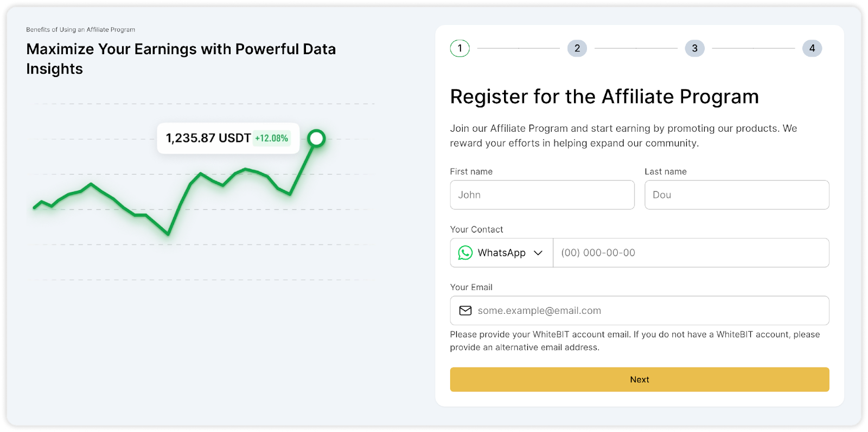Image resolution: width=868 pixels, height=432 pixels.
Task: Click the chevron arrow beside WhatsApp
Action: pos(538,253)
